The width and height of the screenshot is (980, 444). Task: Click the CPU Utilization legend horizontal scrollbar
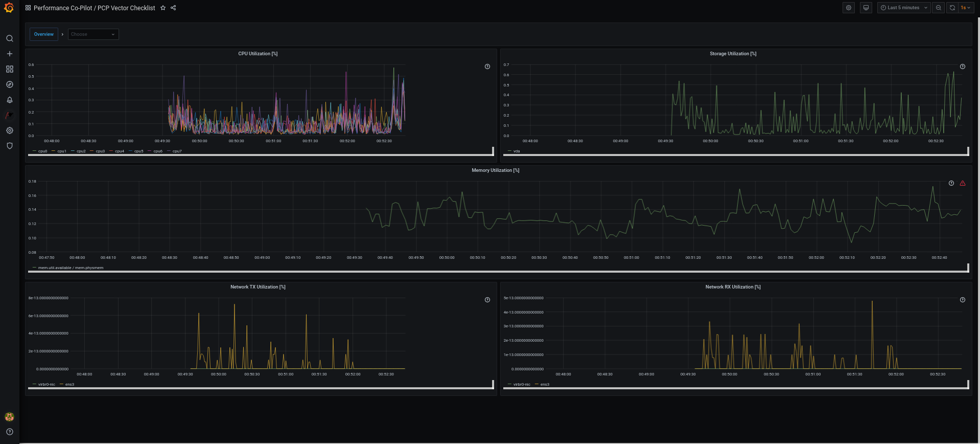pyautogui.click(x=260, y=155)
